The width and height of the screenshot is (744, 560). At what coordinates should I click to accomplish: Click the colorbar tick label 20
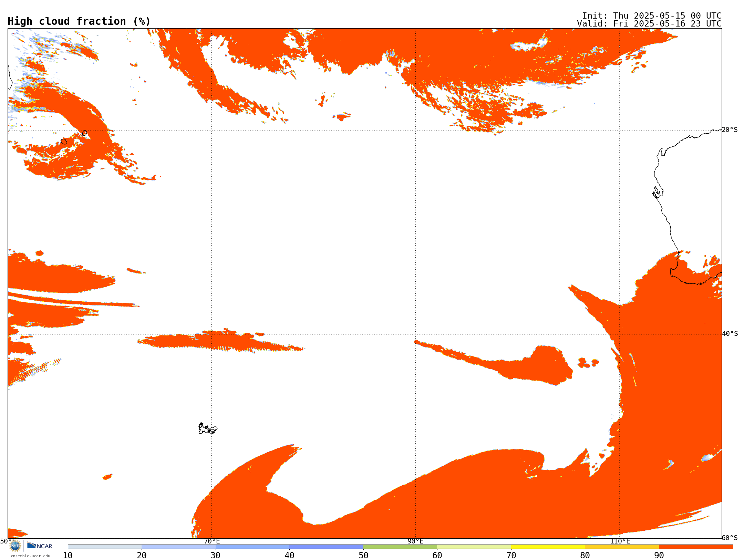(x=142, y=556)
